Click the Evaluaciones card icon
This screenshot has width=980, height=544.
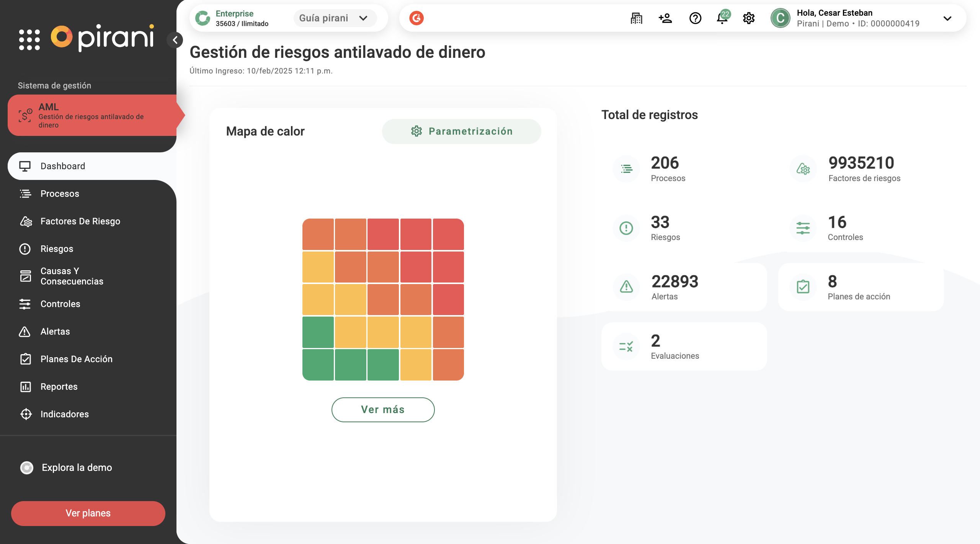pyautogui.click(x=626, y=346)
